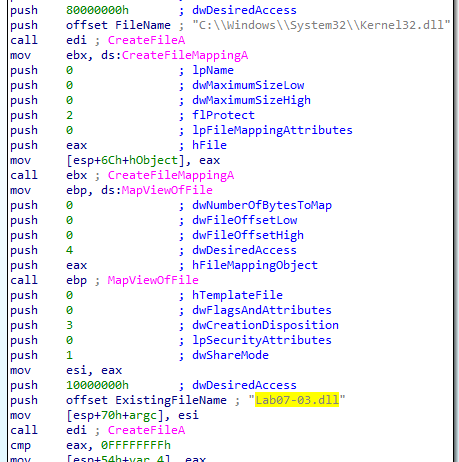The image size is (459, 462).
Task: Click ds:MapViewOfFile in mov ebp line
Action: pos(157,190)
